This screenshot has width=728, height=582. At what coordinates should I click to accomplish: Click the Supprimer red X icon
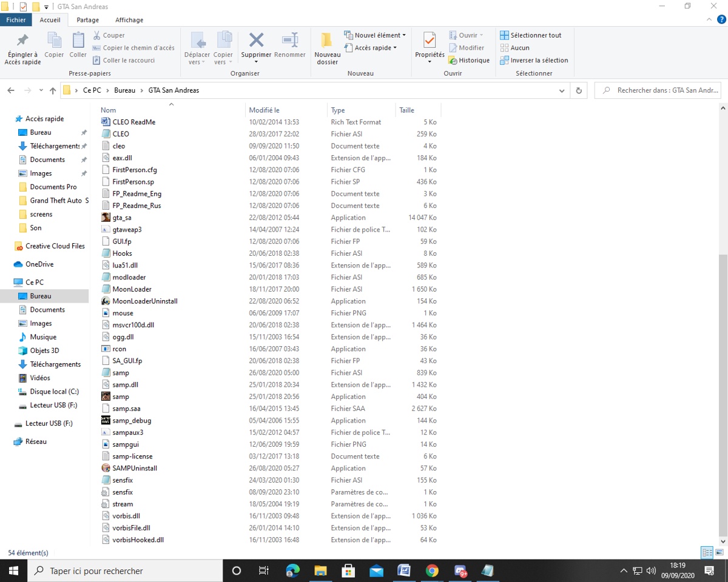point(256,41)
